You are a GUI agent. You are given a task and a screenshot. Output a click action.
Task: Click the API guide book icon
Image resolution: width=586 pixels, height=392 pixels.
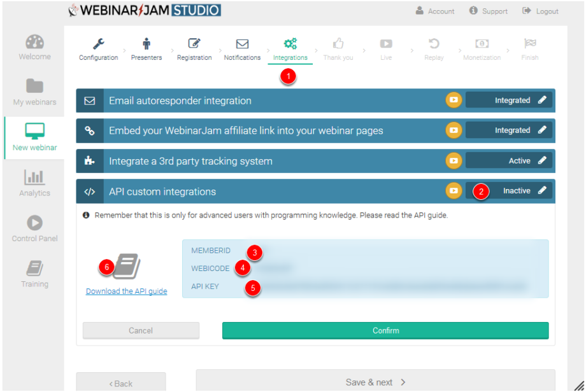point(127,266)
